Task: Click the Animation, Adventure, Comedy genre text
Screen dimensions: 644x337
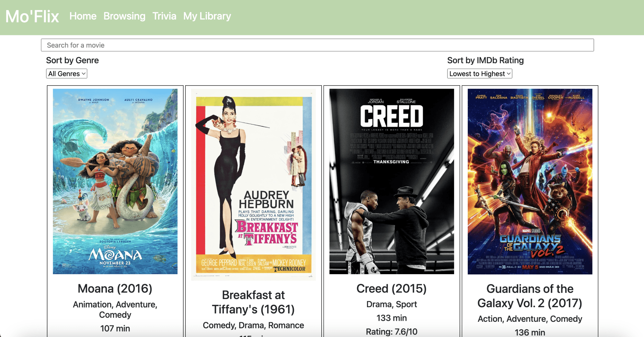Action: 115,309
